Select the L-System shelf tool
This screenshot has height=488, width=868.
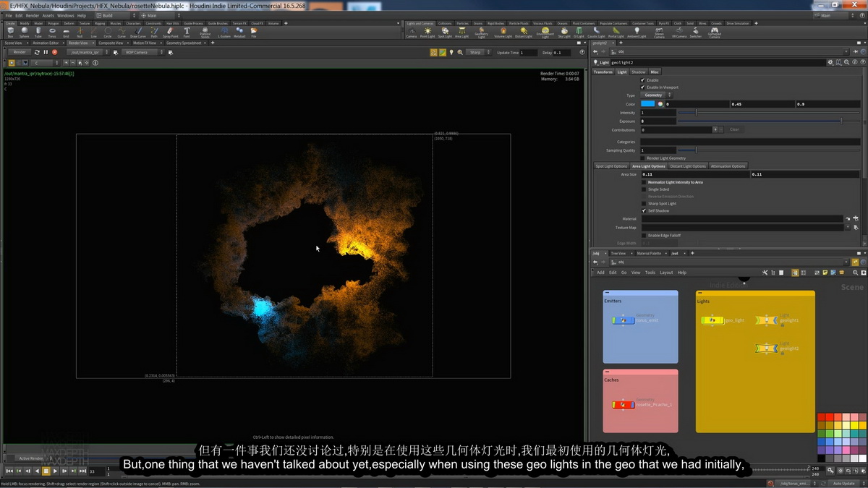pos(224,33)
